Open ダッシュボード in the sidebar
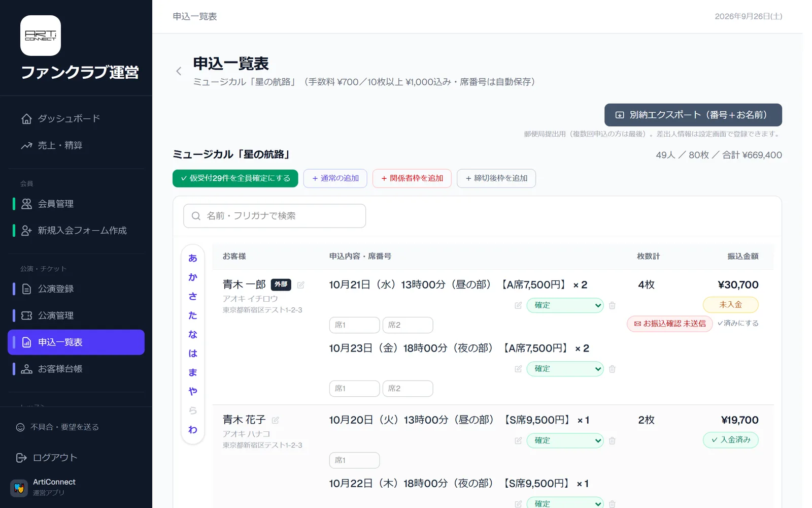The width and height of the screenshot is (812, 508). coord(76,118)
